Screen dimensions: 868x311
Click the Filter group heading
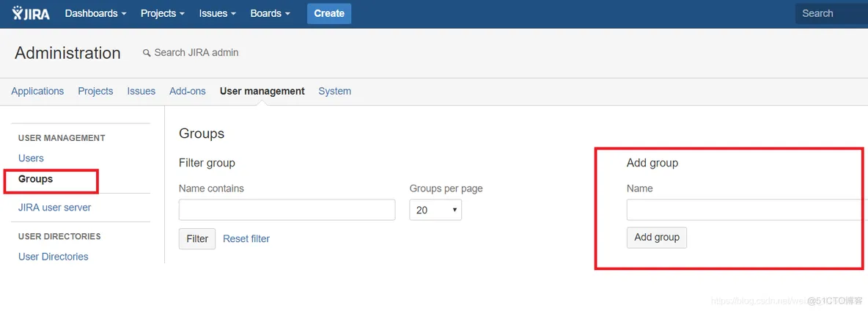(207, 164)
